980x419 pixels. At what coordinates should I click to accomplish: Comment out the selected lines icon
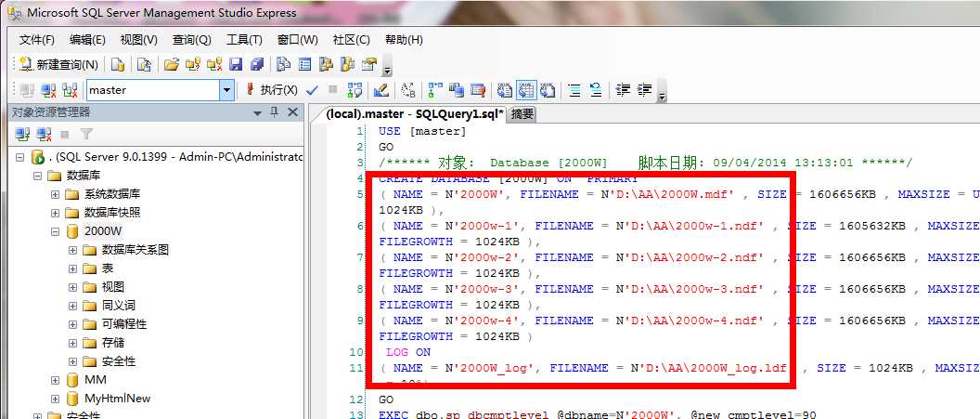click(x=574, y=90)
